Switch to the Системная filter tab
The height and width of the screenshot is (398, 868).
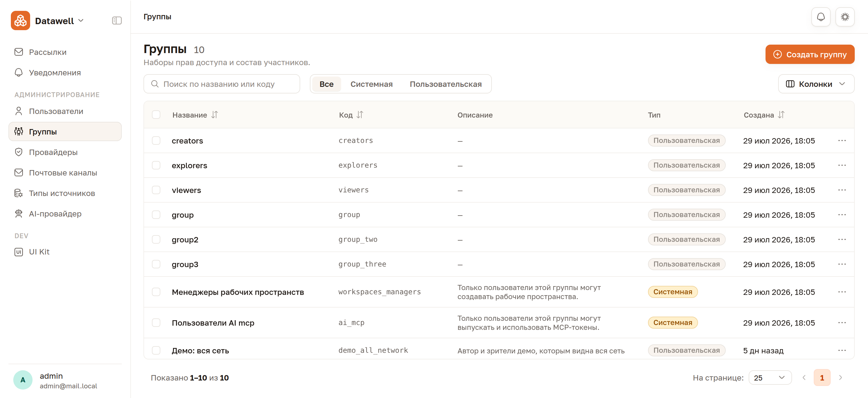371,84
